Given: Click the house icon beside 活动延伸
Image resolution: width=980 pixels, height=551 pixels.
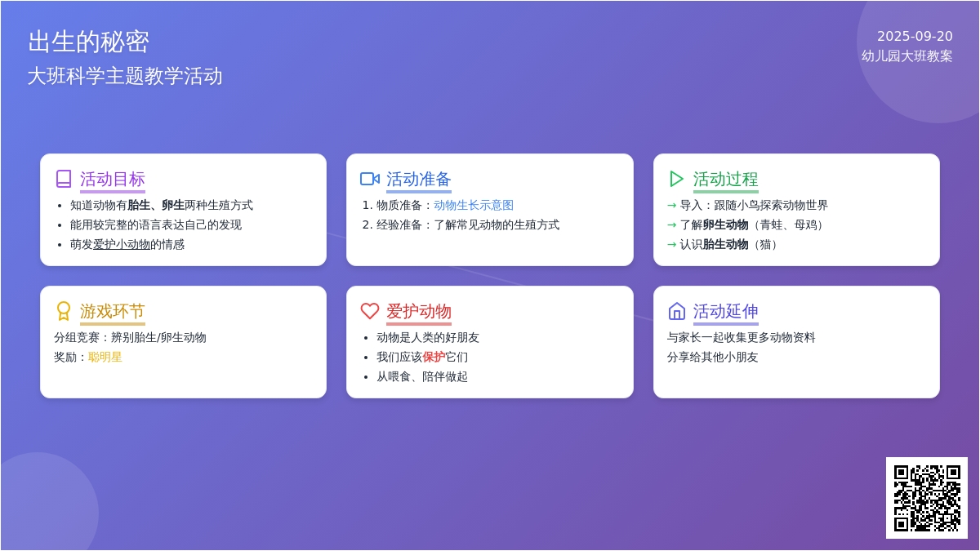Looking at the screenshot, I should (676, 311).
